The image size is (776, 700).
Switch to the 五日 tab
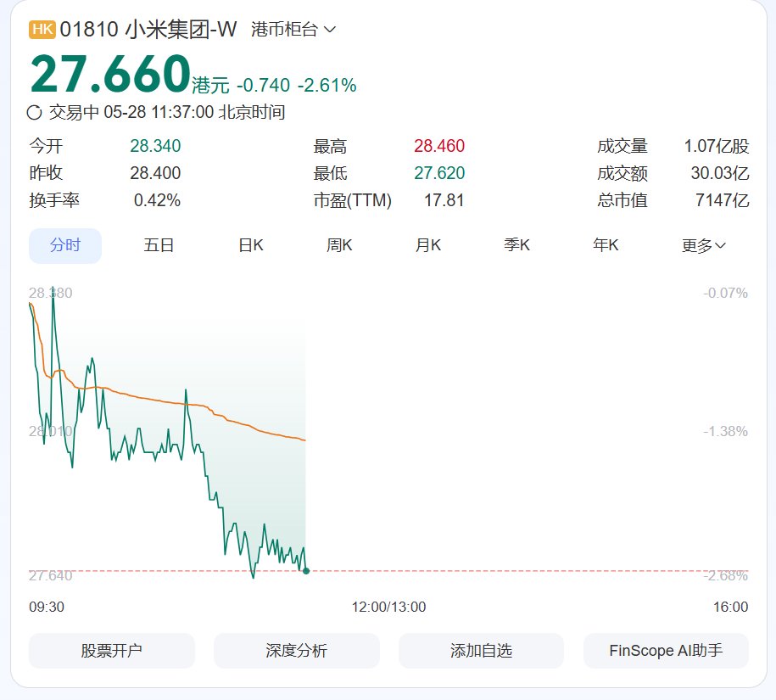pos(159,245)
